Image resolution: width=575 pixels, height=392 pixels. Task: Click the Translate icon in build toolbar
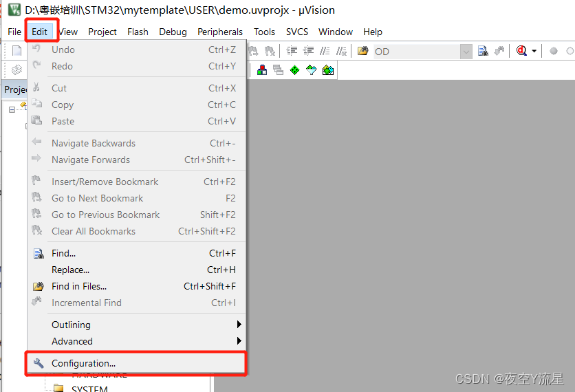(x=17, y=69)
